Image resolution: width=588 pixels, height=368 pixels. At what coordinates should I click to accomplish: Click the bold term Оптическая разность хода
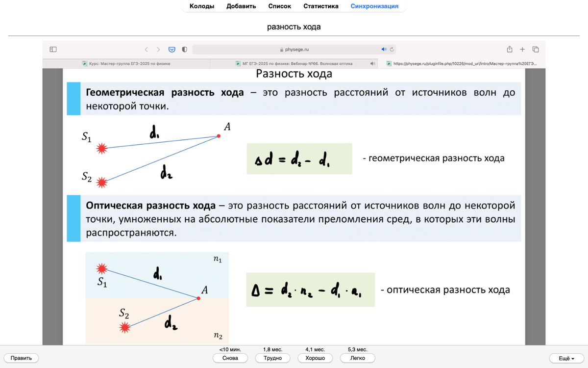click(150, 205)
